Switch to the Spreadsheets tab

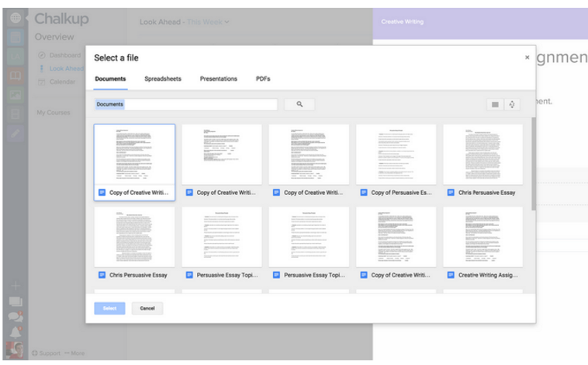(x=163, y=79)
